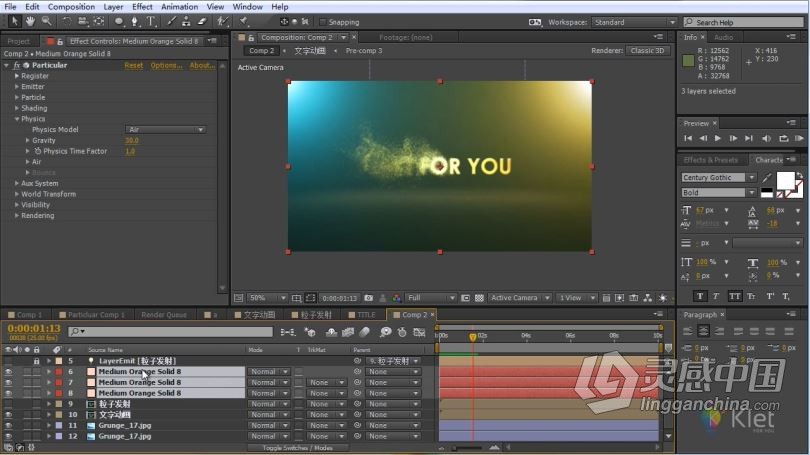Open the Physics Model dropdown
This screenshot has height=455, width=810.
[x=165, y=130]
